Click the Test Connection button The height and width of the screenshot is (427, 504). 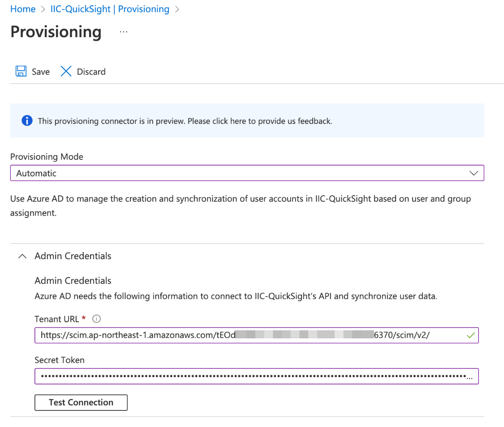click(81, 402)
